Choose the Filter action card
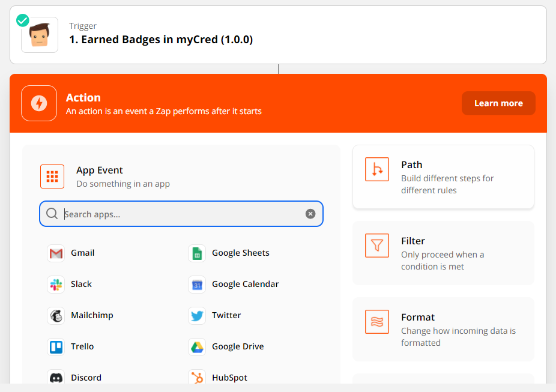Screen dimensions: 556x392 (443, 253)
